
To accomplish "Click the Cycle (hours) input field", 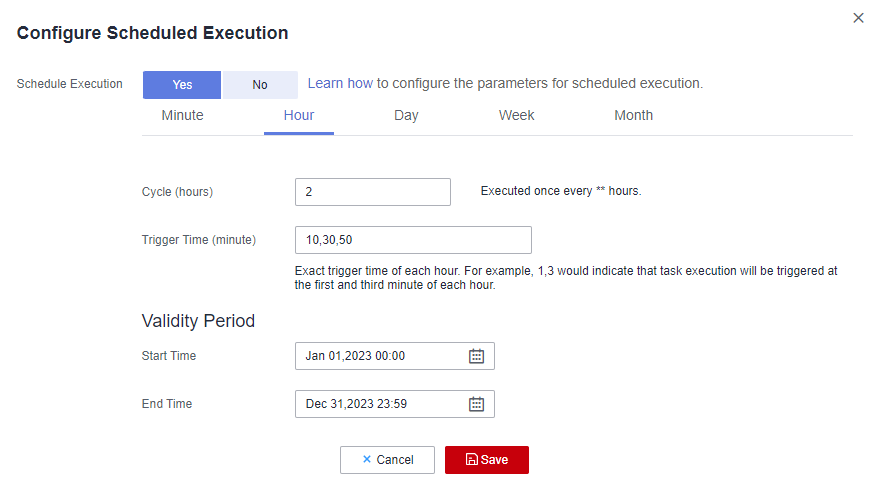I will tap(372, 192).
